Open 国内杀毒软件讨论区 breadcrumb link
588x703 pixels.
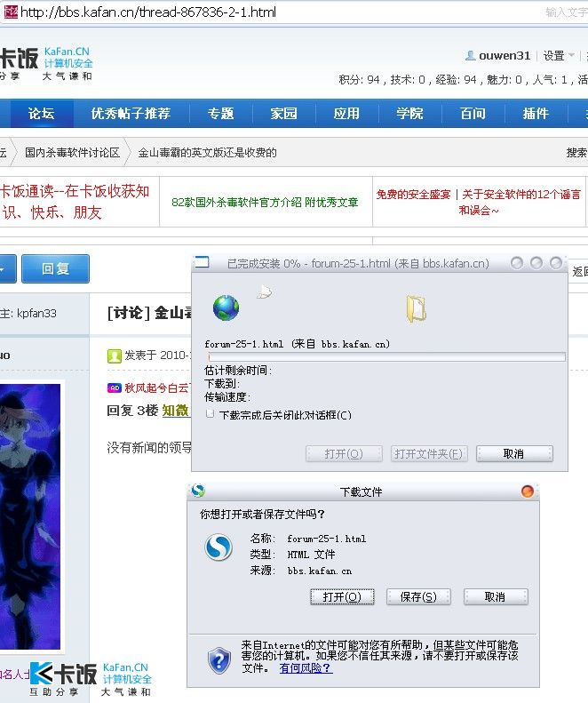[72, 153]
